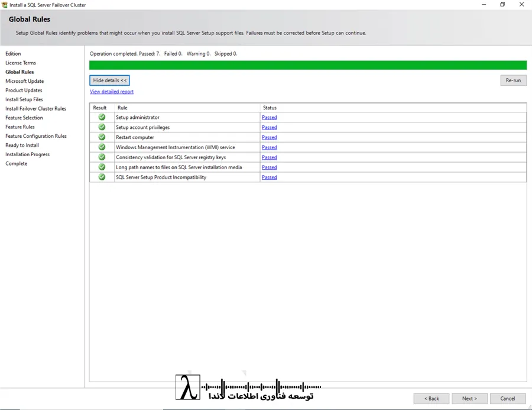Viewport: 532px width, 410px height.
Task: Select License Terms in the steps list
Action: click(20, 63)
